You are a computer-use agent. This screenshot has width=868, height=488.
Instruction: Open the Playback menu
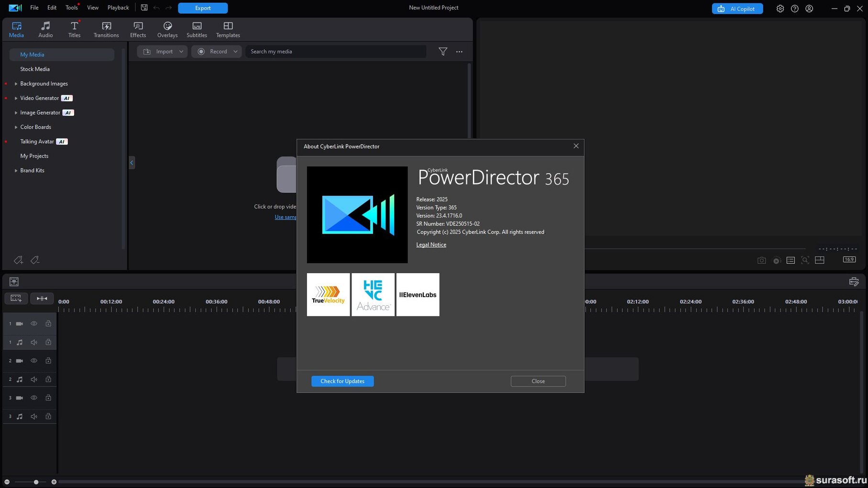tap(118, 8)
